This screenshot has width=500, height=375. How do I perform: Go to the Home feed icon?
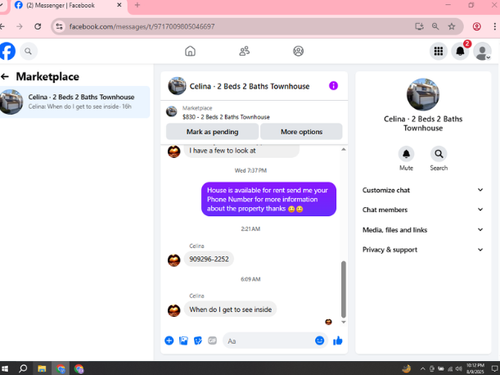point(190,51)
